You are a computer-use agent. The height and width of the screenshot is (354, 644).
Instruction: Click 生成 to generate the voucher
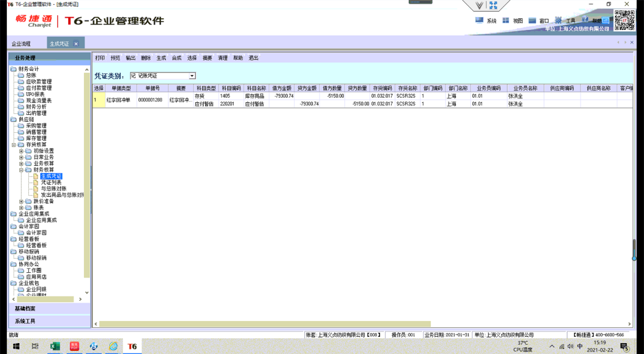coord(161,58)
